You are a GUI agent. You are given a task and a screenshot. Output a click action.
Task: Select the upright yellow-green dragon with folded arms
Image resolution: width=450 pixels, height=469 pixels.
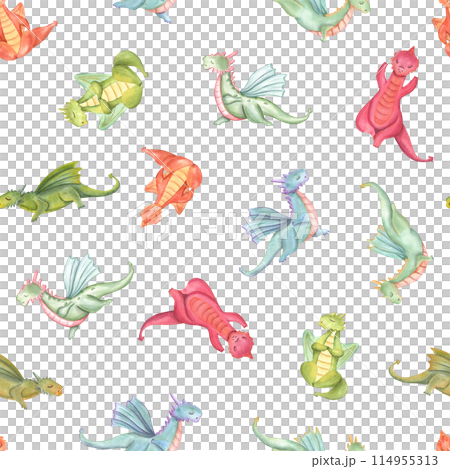tap(329, 356)
